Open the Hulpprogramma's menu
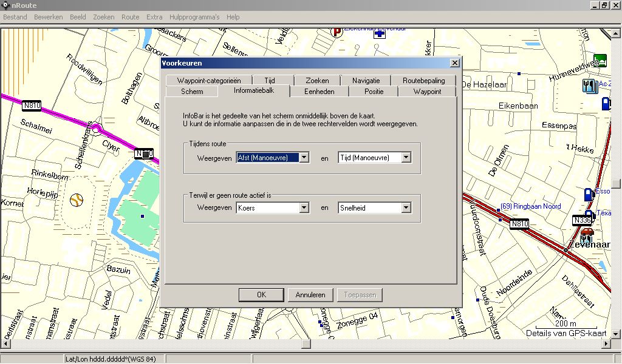 [194, 17]
